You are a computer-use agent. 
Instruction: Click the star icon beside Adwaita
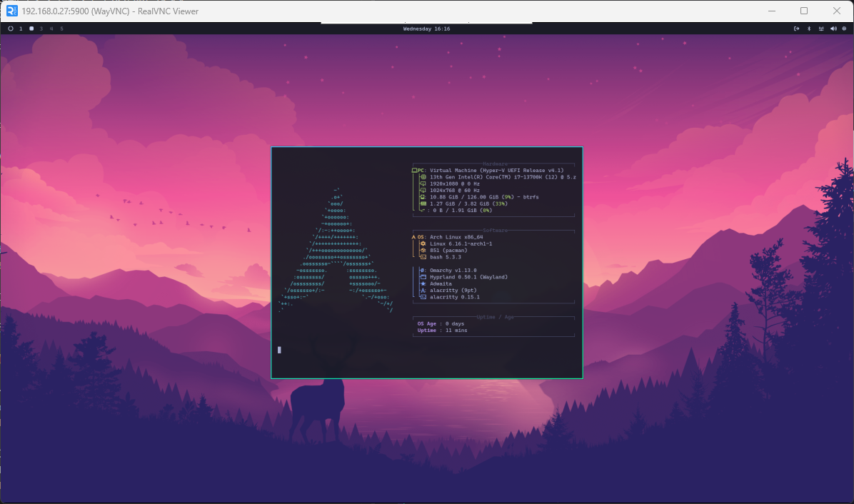[423, 283]
